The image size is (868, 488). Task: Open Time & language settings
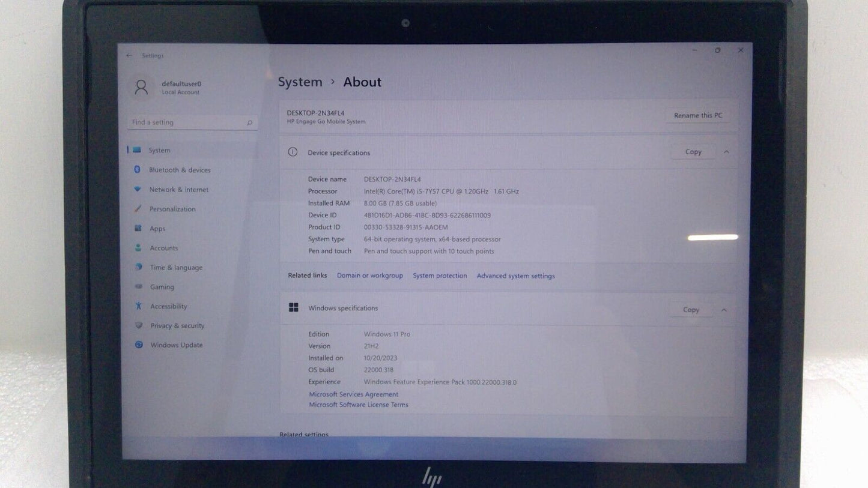point(176,268)
